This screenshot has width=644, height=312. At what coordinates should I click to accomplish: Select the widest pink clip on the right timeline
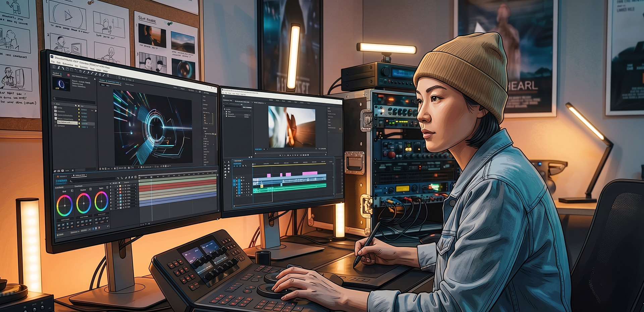point(310,173)
